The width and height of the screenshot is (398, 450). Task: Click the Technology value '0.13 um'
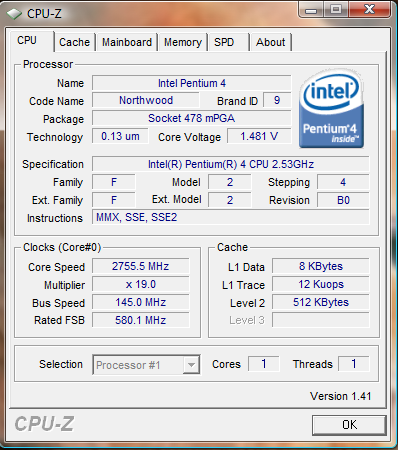coord(120,136)
